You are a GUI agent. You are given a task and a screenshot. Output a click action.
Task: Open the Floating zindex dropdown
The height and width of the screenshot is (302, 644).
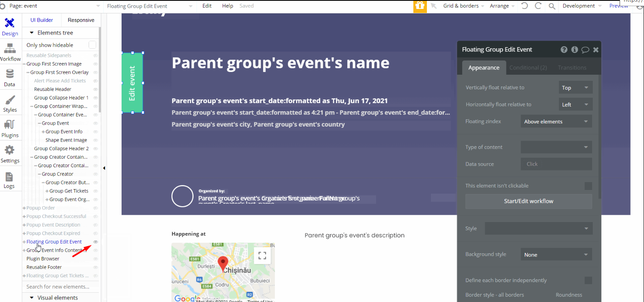coord(556,121)
